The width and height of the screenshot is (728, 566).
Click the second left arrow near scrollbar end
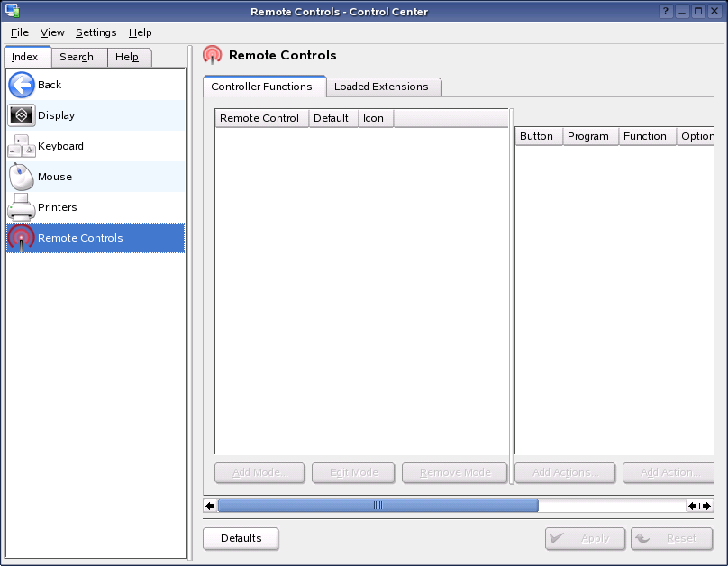(693, 506)
